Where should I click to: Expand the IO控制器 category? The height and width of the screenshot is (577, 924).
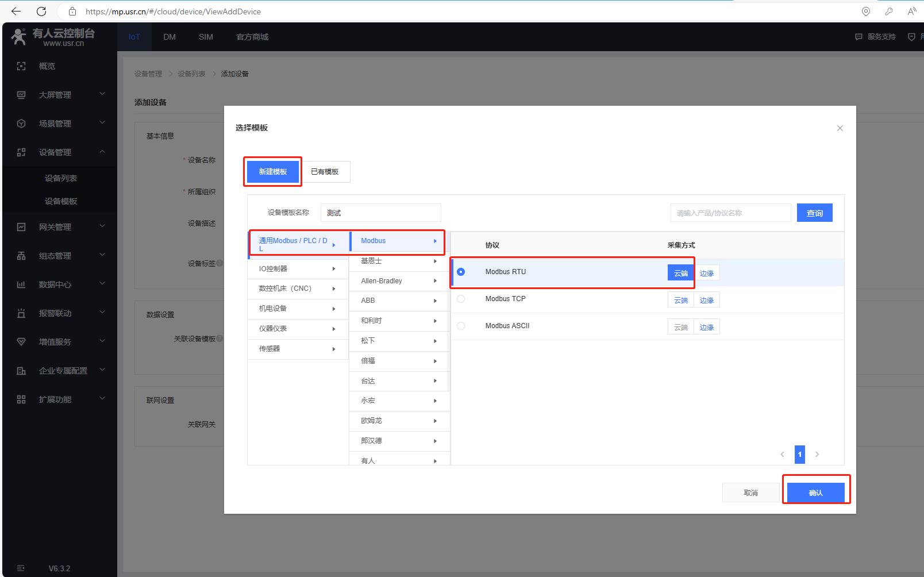click(297, 269)
